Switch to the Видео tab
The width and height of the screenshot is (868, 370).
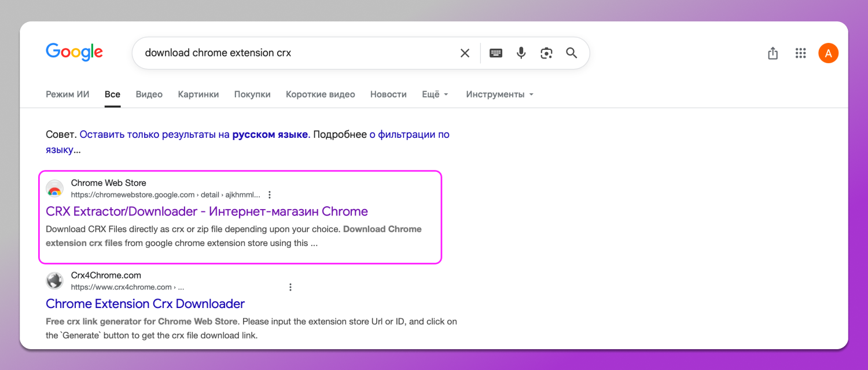[x=149, y=94]
